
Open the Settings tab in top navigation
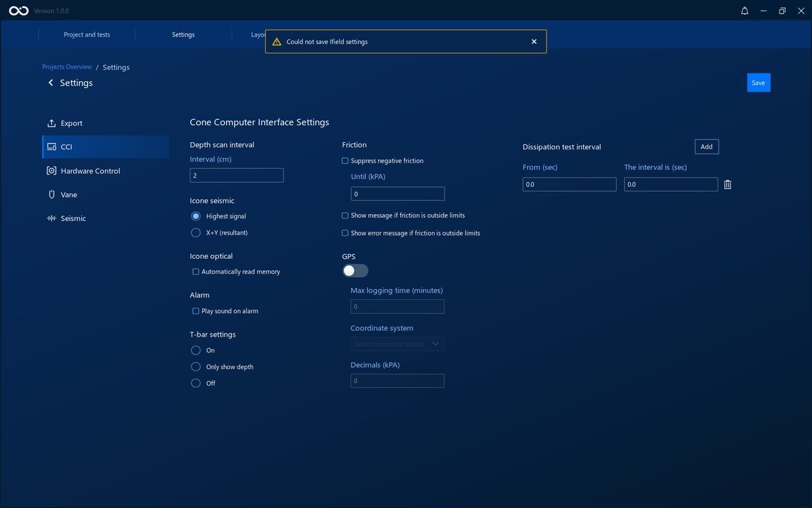tap(183, 35)
